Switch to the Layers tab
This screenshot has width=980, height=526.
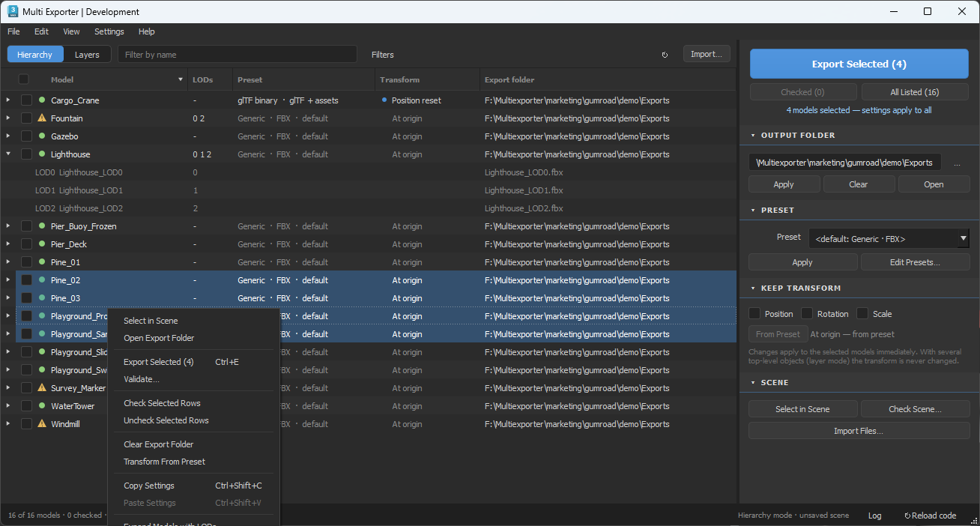click(87, 55)
